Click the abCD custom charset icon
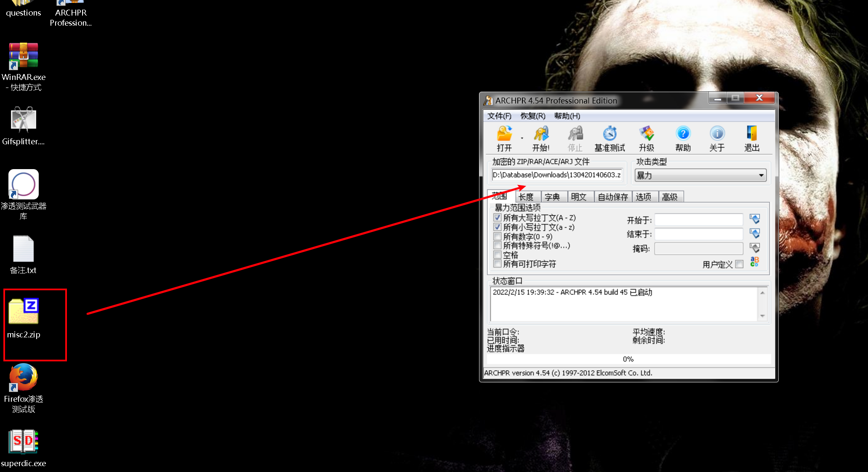The height and width of the screenshot is (472, 868). pos(754,262)
